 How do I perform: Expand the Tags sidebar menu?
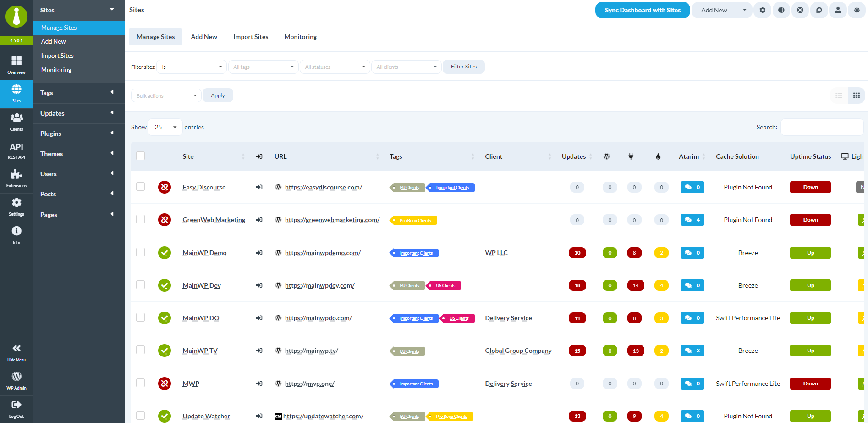tap(79, 93)
